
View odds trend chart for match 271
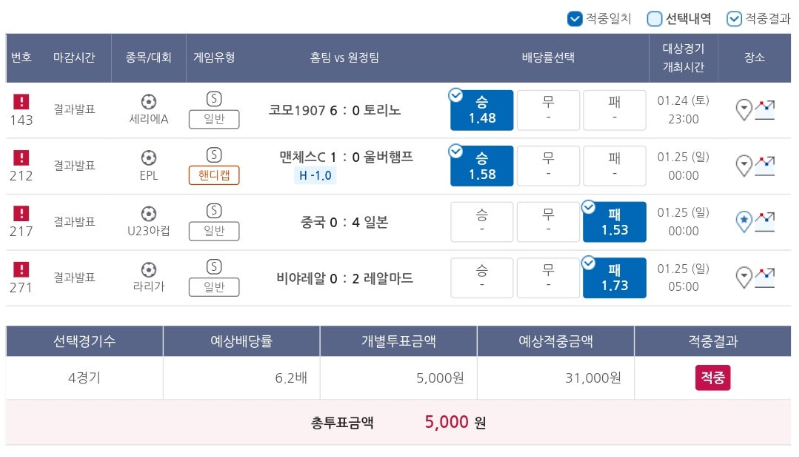tap(765, 278)
